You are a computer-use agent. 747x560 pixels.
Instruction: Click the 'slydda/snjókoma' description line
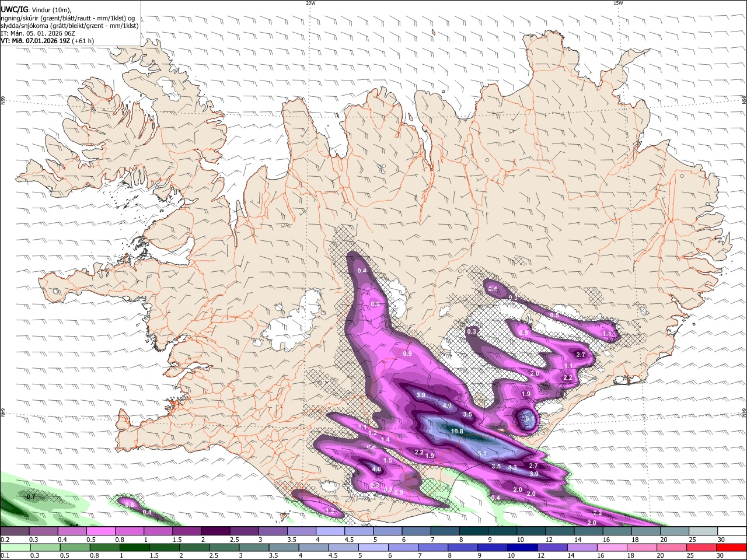pyautogui.click(x=69, y=26)
